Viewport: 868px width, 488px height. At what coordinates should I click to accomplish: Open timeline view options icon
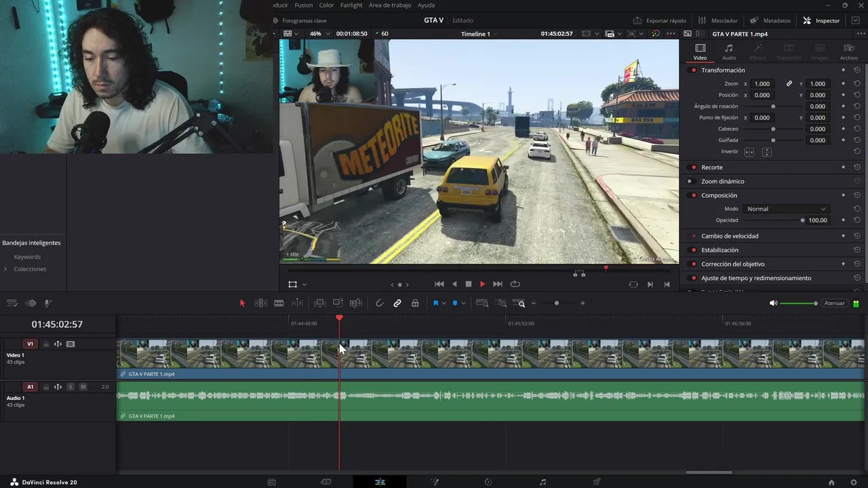point(12,303)
